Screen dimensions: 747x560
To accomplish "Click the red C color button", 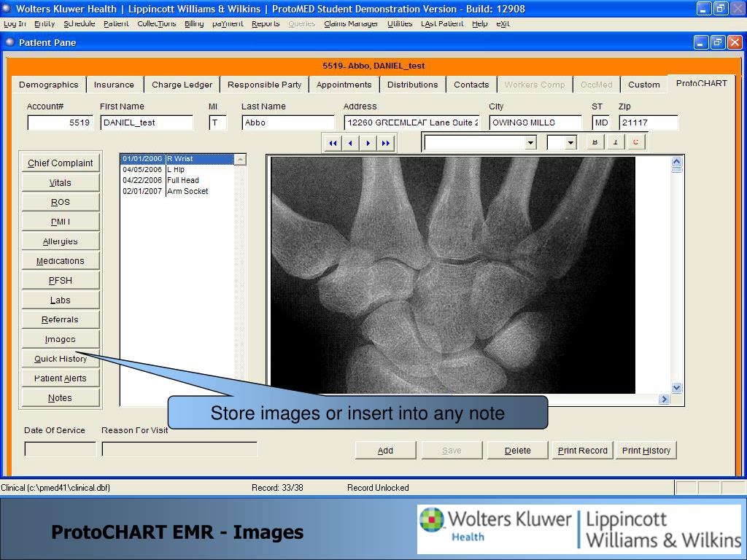I will (x=635, y=142).
